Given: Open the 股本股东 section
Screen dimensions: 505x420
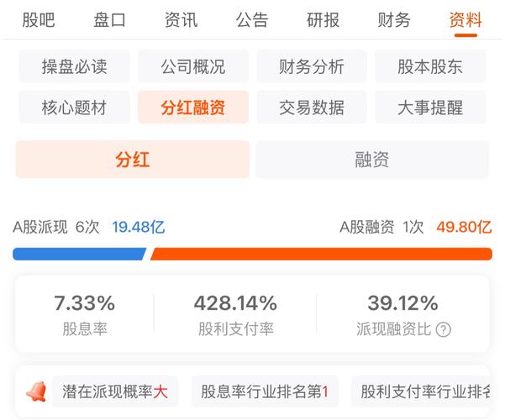Looking at the screenshot, I should point(430,66).
